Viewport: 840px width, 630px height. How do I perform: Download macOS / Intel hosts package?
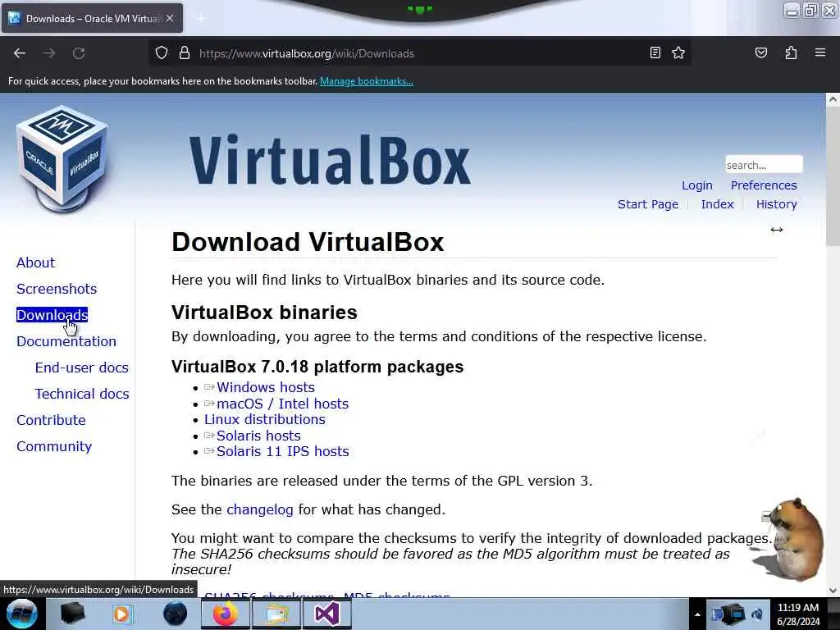pyautogui.click(x=282, y=404)
